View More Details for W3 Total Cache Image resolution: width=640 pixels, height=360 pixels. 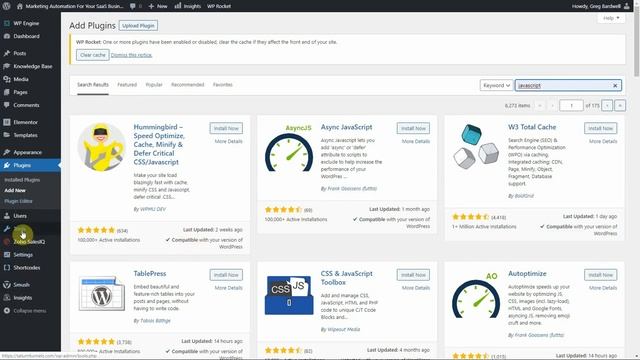click(x=603, y=141)
